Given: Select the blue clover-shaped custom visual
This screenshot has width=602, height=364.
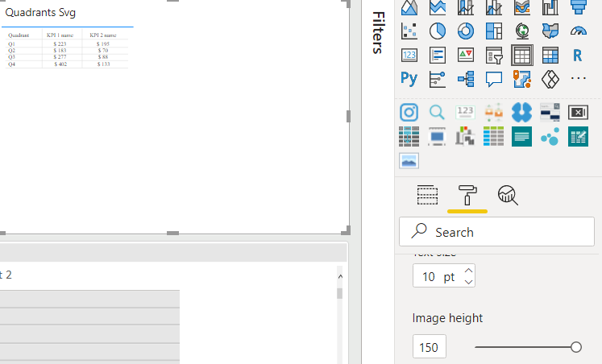Looking at the screenshot, I should 521,113.
